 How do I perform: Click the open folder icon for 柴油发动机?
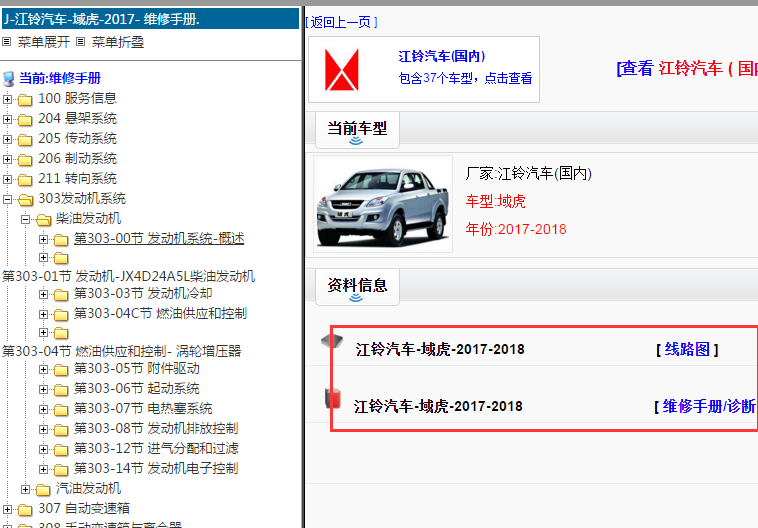tap(44, 220)
